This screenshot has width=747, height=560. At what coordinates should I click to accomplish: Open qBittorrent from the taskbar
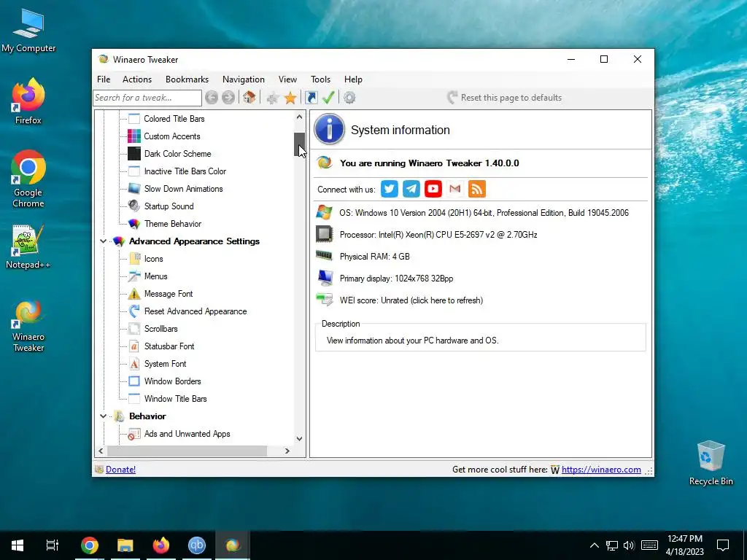point(197,545)
